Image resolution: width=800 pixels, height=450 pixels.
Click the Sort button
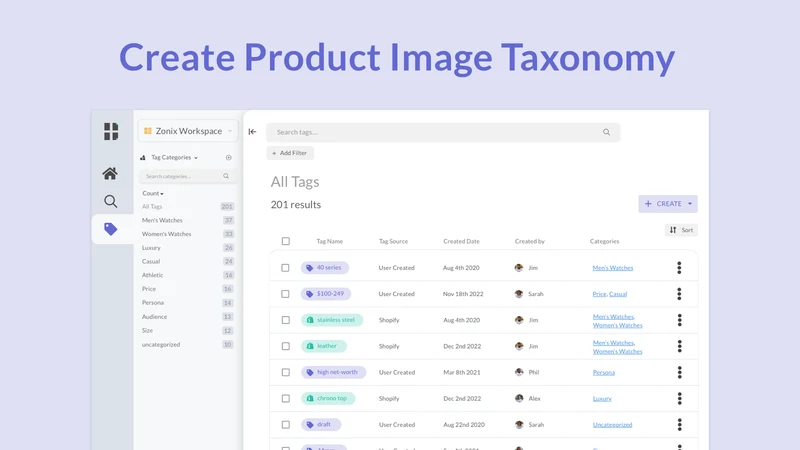click(x=682, y=230)
